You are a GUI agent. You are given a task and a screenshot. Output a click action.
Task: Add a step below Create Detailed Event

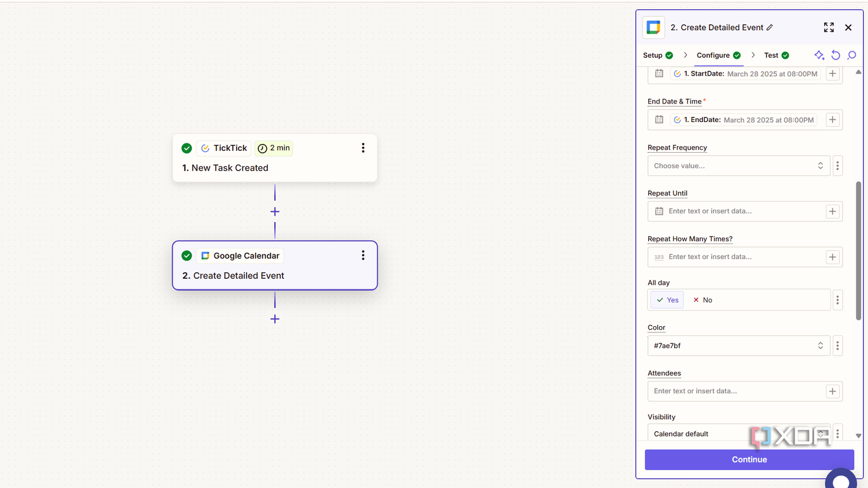tap(275, 319)
